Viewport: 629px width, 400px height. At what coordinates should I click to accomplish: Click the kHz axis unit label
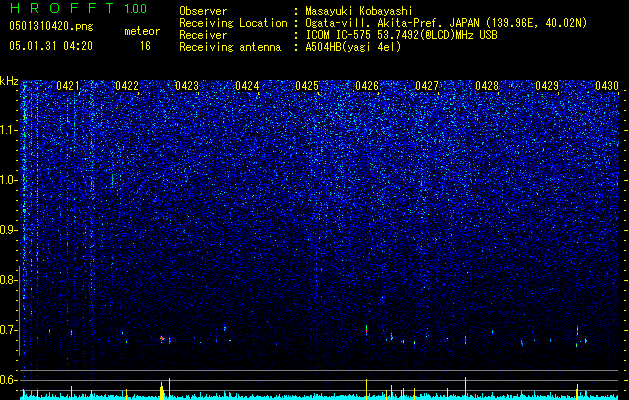(x=9, y=81)
